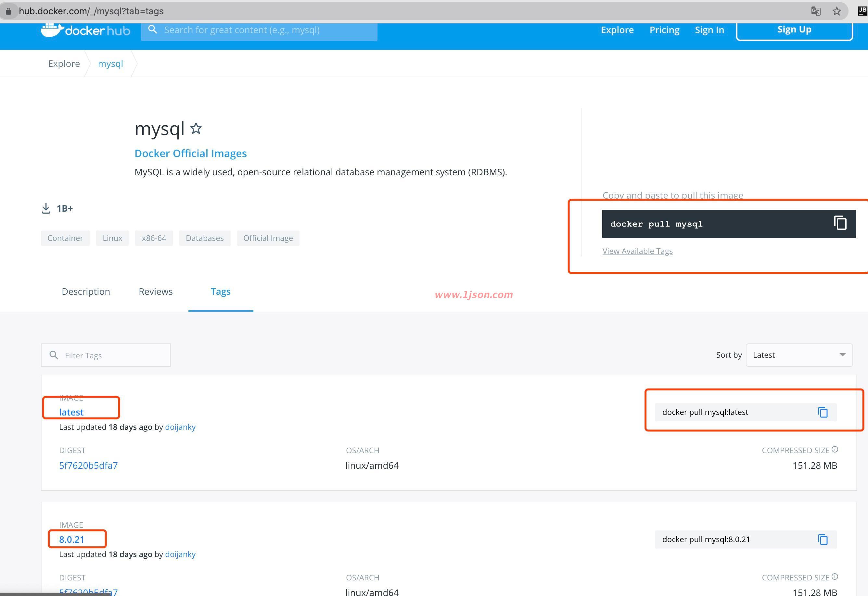
Task: Open doijanky profile under 8.0.21 tag
Action: pyautogui.click(x=180, y=554)
